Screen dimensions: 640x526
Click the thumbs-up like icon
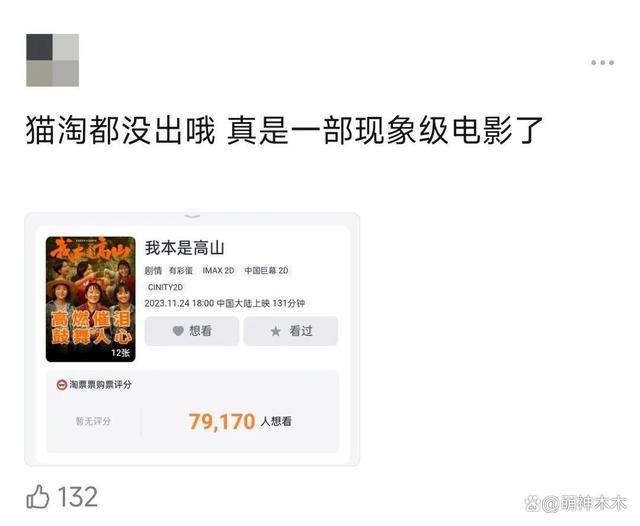(x=38, y=497)
